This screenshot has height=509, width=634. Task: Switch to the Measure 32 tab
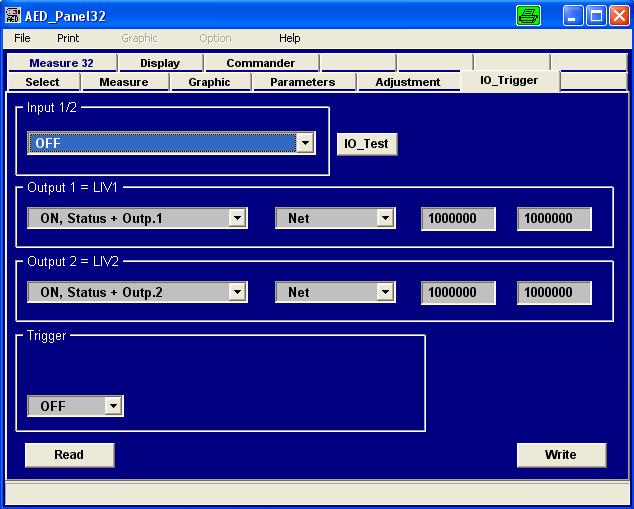click(62, 63)
